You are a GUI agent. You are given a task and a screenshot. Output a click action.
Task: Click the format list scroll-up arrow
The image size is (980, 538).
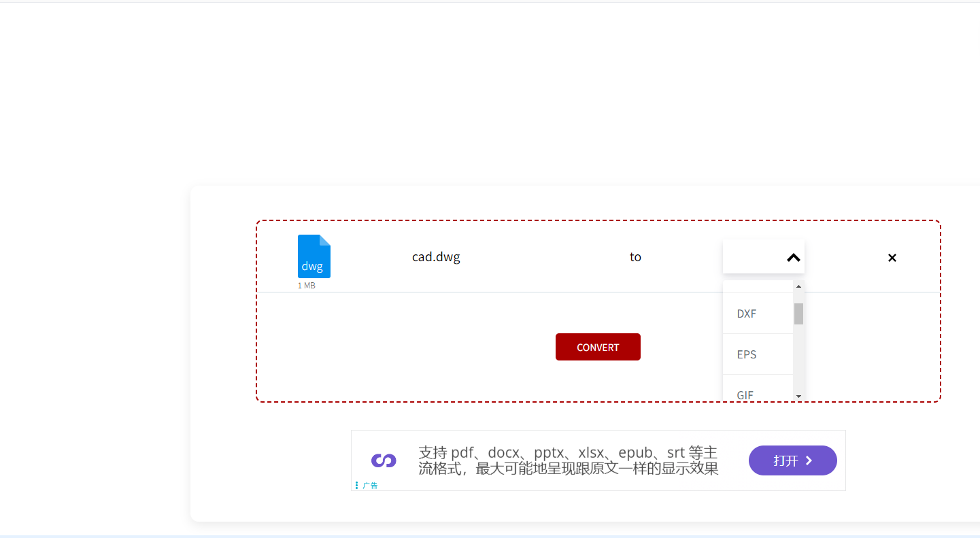coord(798,287)
